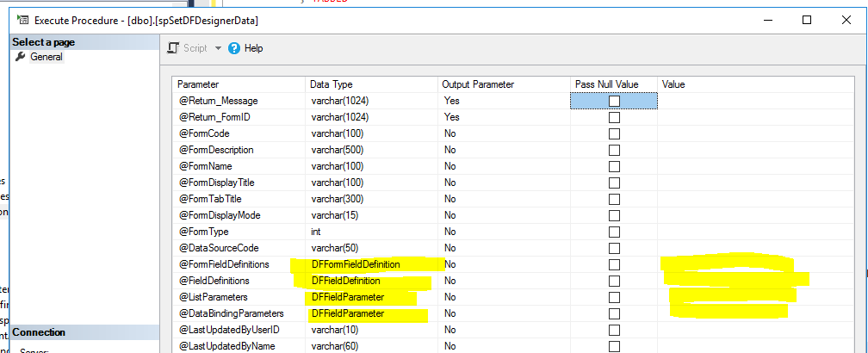868x353 pixels.
Task: Check Pass Null for @LastUpdatedByUserID
Action: pyautogui.click(x=614, y=330)
